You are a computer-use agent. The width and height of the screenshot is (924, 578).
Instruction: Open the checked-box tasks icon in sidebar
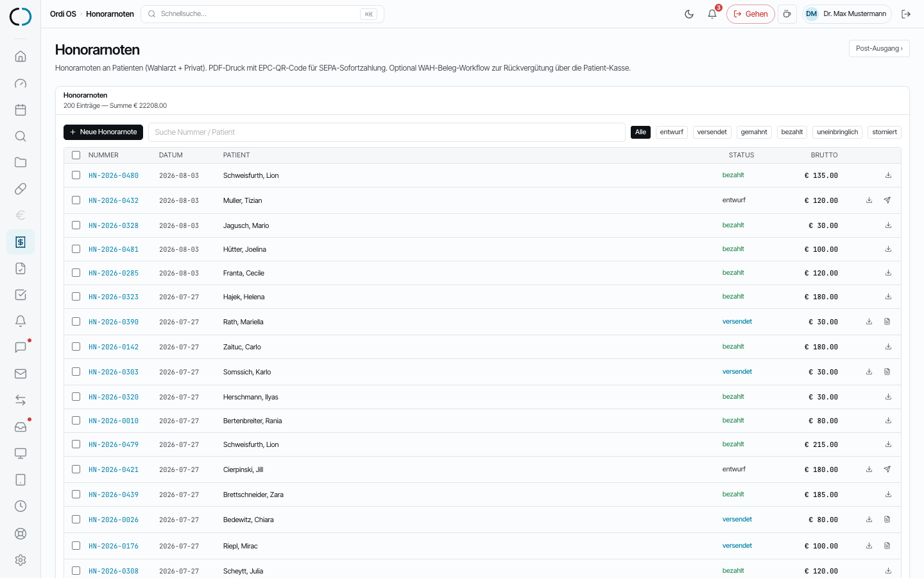click(21, 295)
